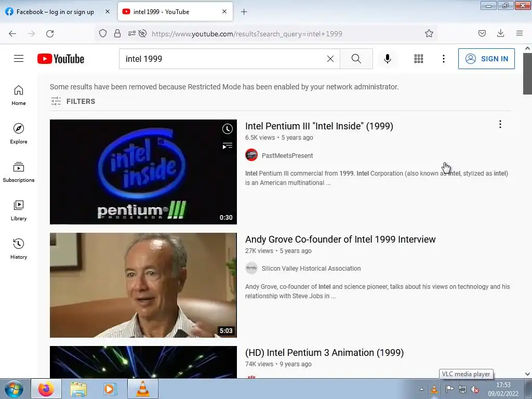Screen dimensions: 532x399
Task: Click the tracking protection shield icon
Action: [103, 33]
